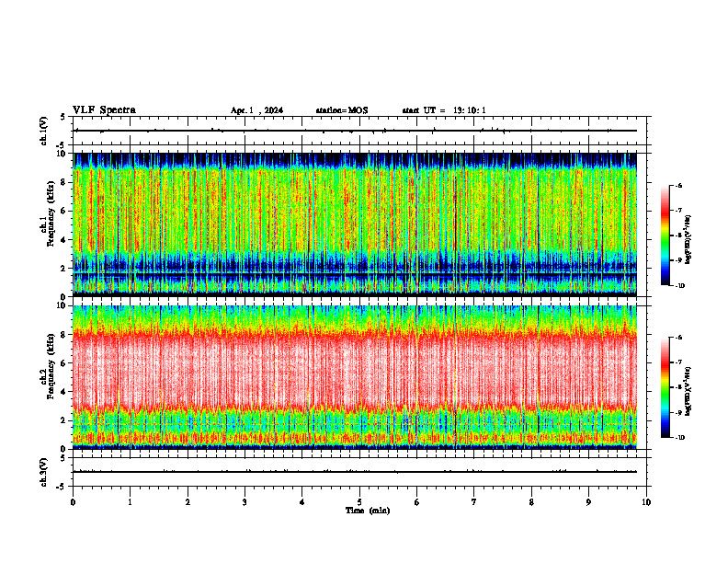Click the ch.2 frequency axis 2 tick label
Viewport: 728px width, 563px height.
coord(64,420)
